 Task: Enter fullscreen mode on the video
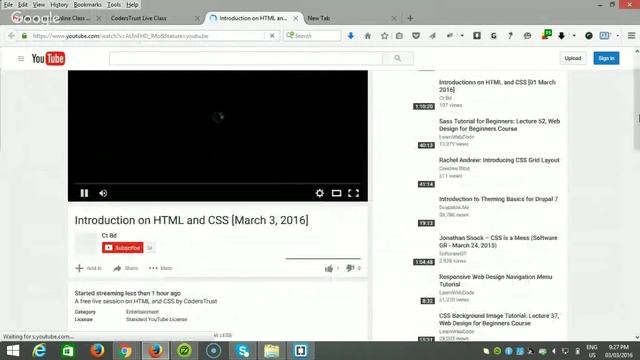[x=353, y=193]
